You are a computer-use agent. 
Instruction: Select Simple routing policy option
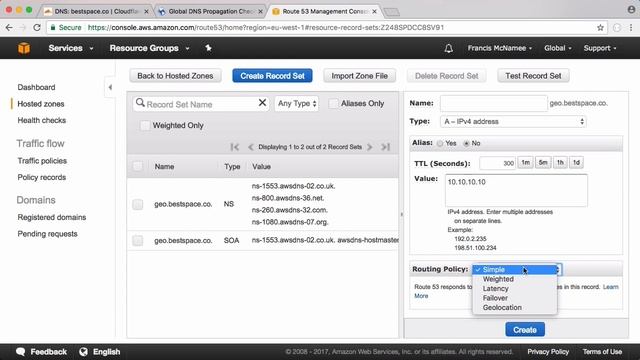[515, 270]
